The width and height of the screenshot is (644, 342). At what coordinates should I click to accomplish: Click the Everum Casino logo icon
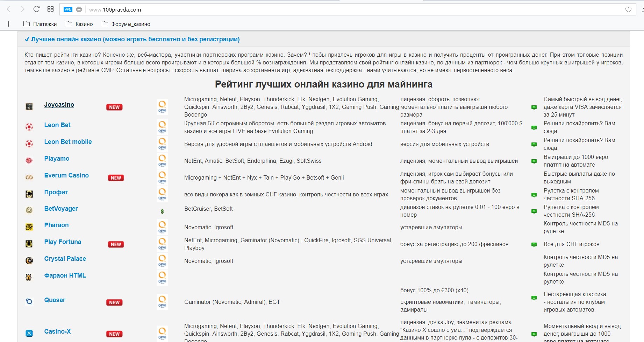click(29, 177)
